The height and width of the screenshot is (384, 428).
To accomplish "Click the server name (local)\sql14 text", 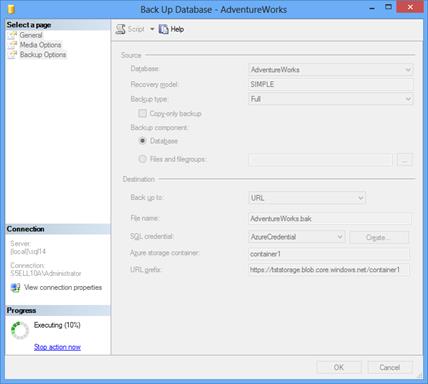I will pos(28,251).
